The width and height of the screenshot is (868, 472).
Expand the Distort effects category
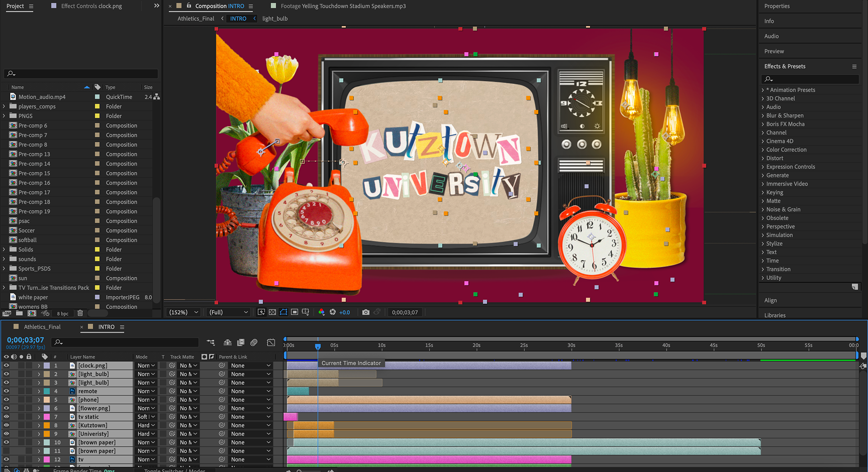pyautogui.click(x=763, y=159)
